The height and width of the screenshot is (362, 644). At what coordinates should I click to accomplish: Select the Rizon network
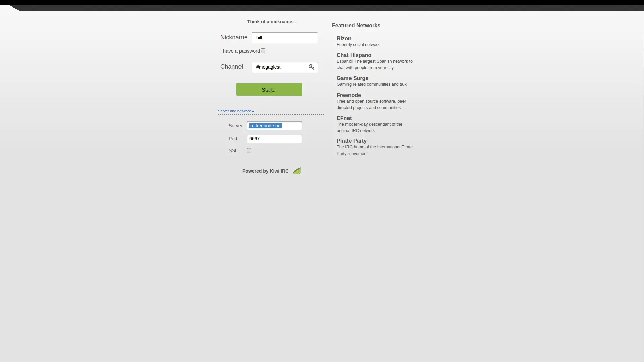click(x=344, y=39)
